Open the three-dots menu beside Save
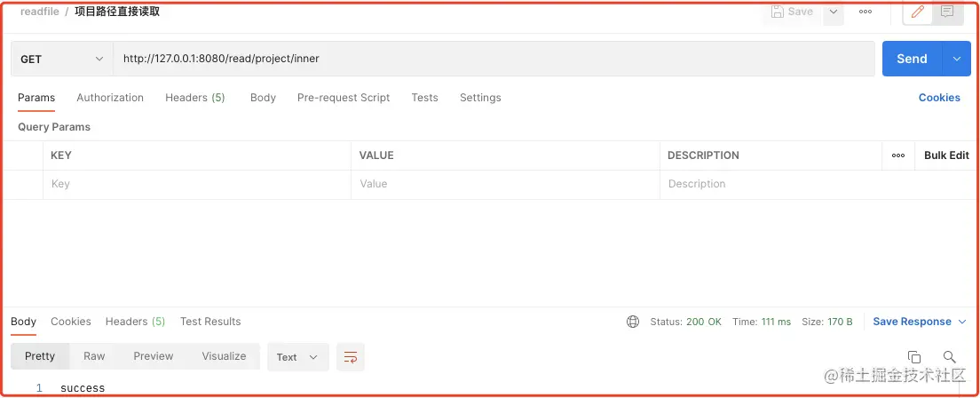Image resolution: width=980 pixels, height=398 pixels. click(x=865, y=12)
